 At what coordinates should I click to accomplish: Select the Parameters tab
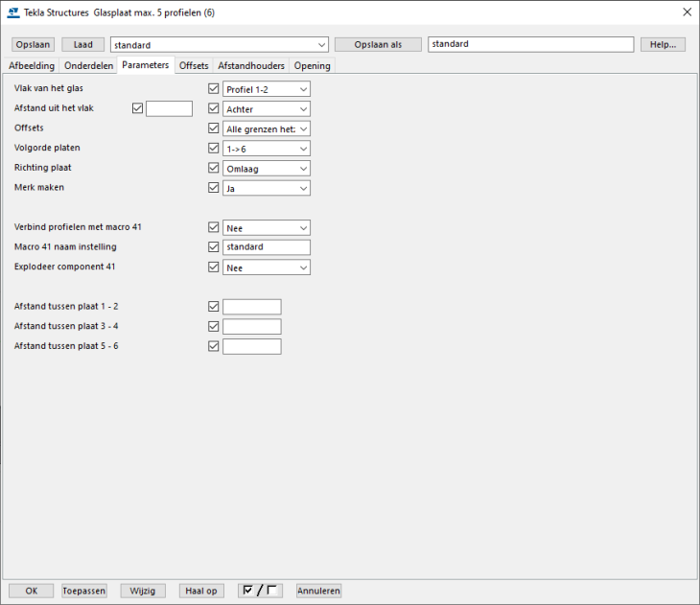[146, 65]
